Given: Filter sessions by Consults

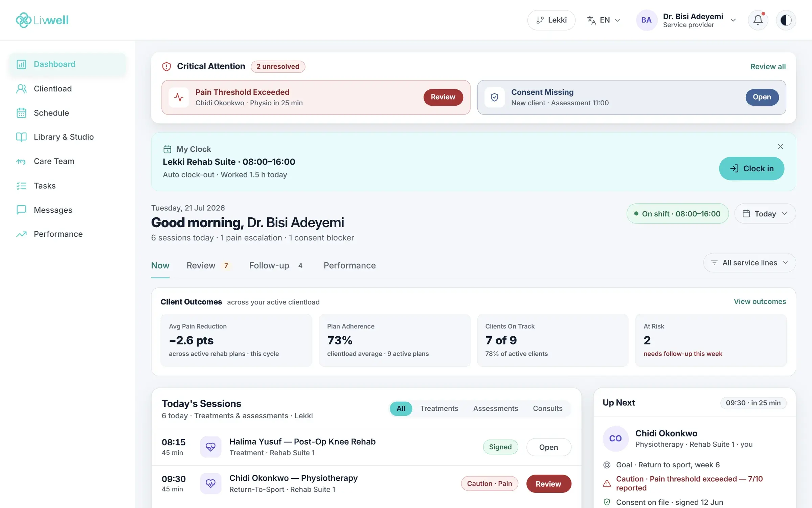Looking at the screenshot, I should click(547, 408).
